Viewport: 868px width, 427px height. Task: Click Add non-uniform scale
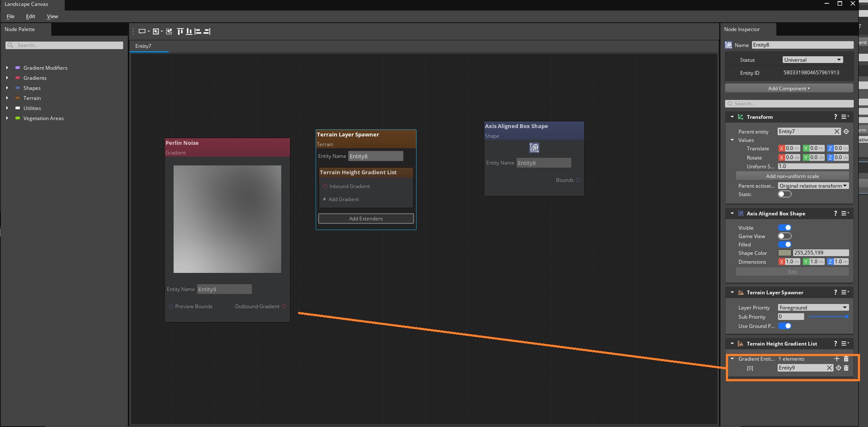tap(792, 176)
